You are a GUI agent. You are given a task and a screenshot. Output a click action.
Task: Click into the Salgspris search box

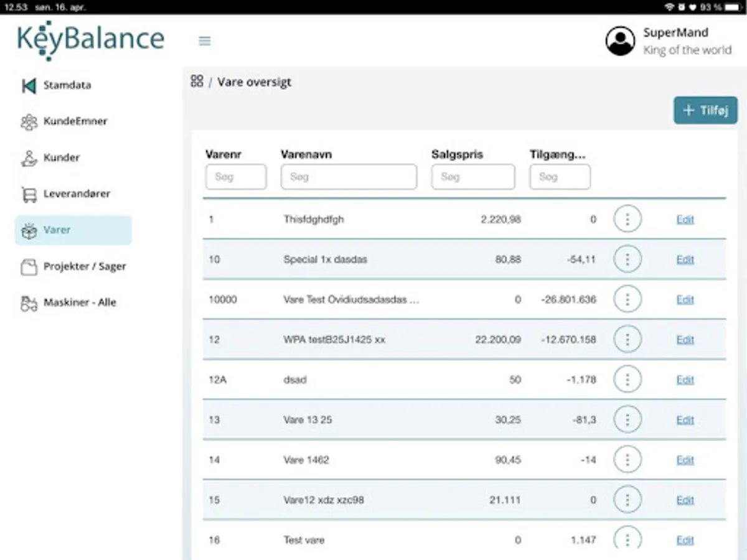tap(472, 177)
